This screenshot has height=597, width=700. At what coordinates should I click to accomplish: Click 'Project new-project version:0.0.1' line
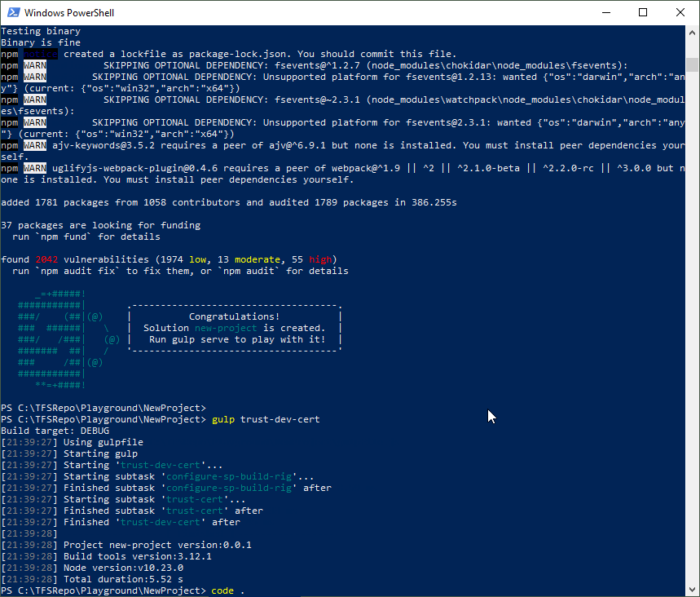pos(126,545)
